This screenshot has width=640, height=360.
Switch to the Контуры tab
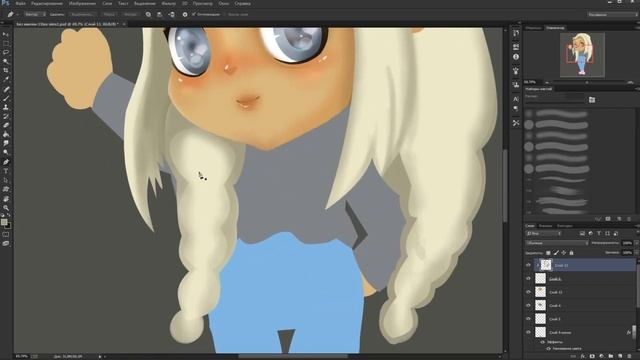tap(565, 226)
